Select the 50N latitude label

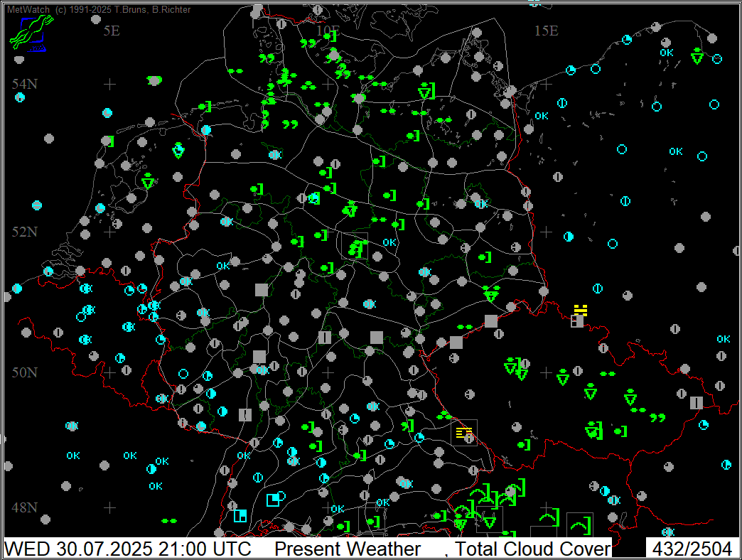25,372
